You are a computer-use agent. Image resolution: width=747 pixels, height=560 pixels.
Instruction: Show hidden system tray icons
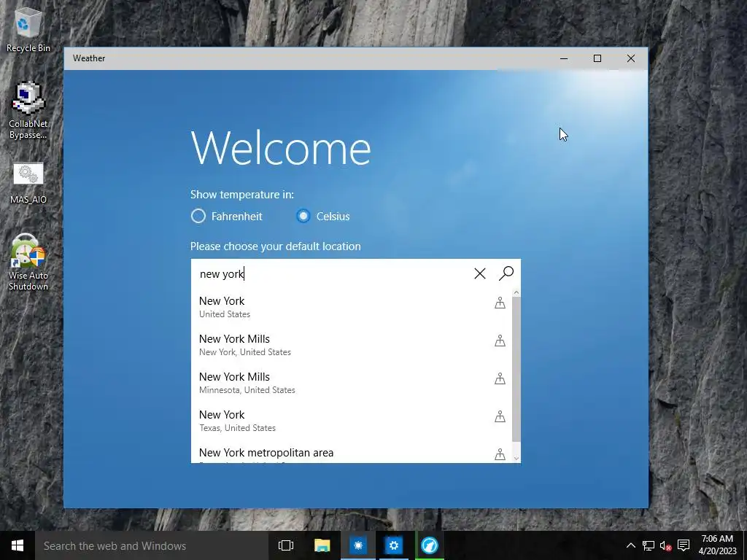pyautogui.click(x=630, y=545)
